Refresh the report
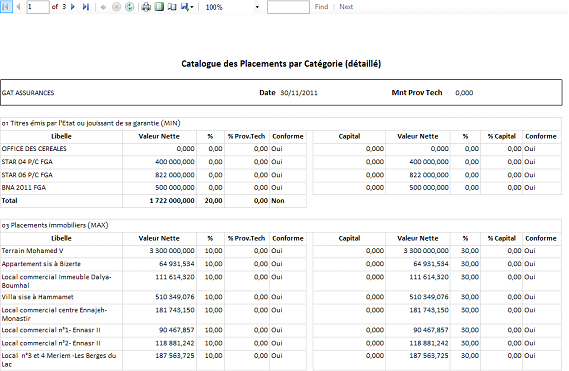 click(130, 7)
